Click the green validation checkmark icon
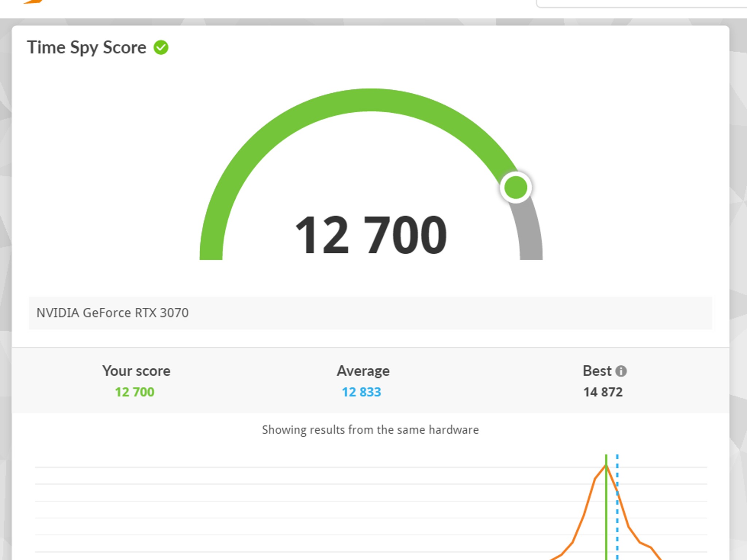This screenshot has width=747, height=560. [x=161, y=47]
